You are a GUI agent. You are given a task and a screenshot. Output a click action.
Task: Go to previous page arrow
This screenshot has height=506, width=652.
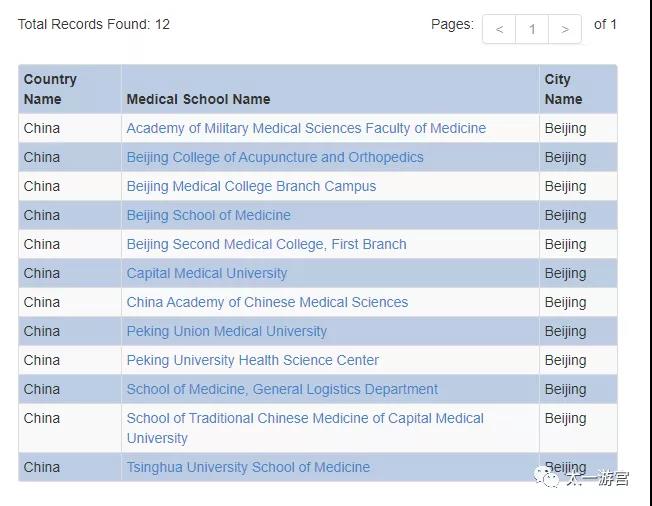499,29
